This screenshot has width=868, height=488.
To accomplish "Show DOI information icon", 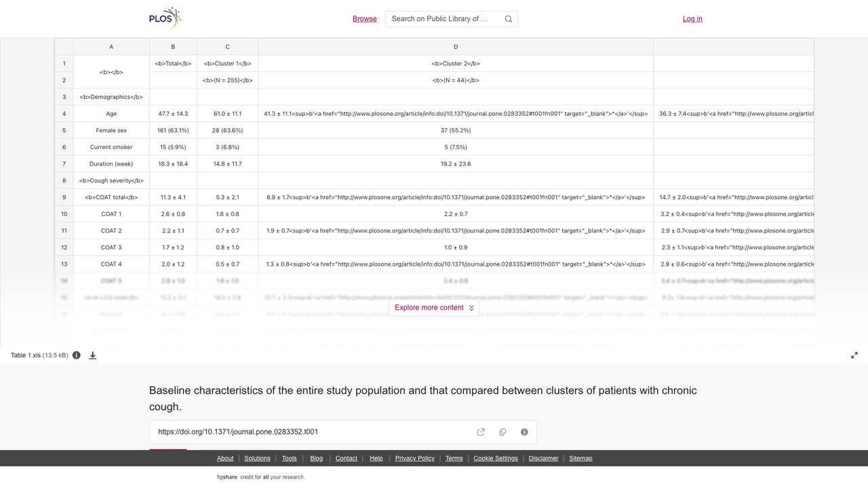I will pyautogui.click(x=524, y=432).
